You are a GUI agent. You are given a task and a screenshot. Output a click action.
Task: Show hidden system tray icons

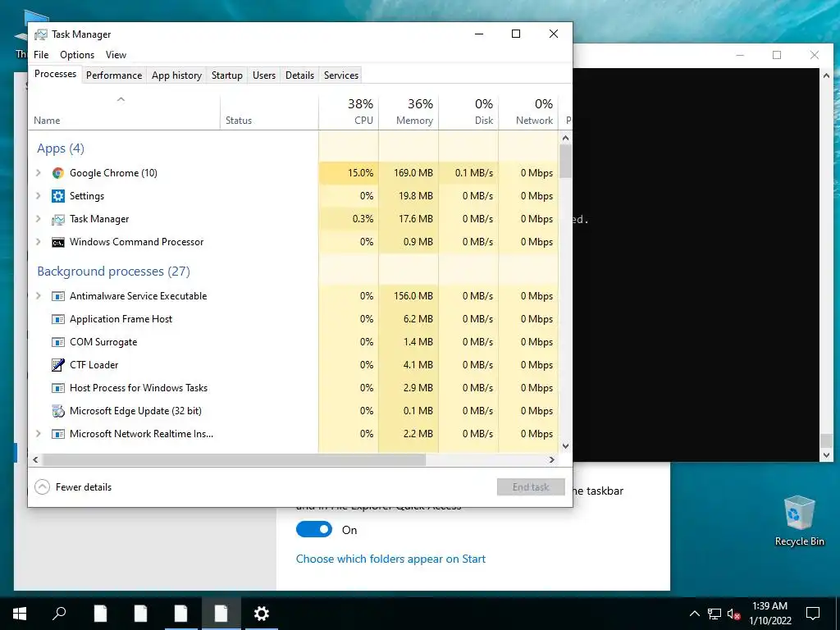click(694, 614)
